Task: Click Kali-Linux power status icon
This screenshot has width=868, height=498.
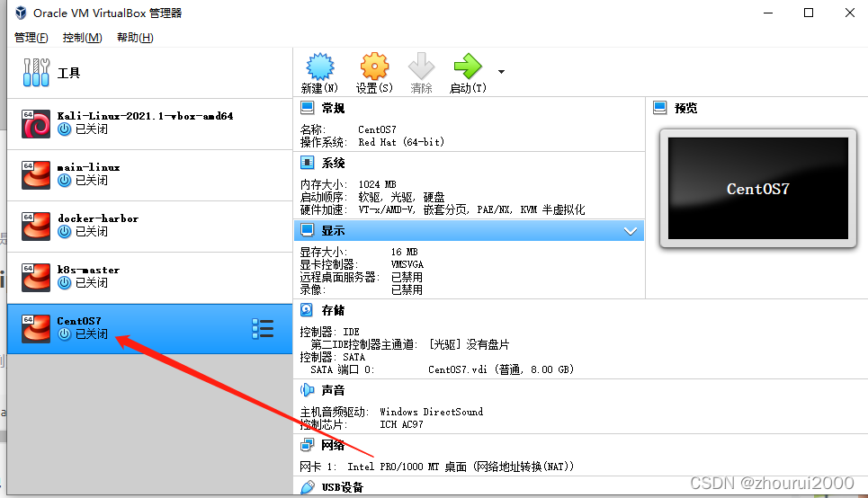Action: coord(65,129)
